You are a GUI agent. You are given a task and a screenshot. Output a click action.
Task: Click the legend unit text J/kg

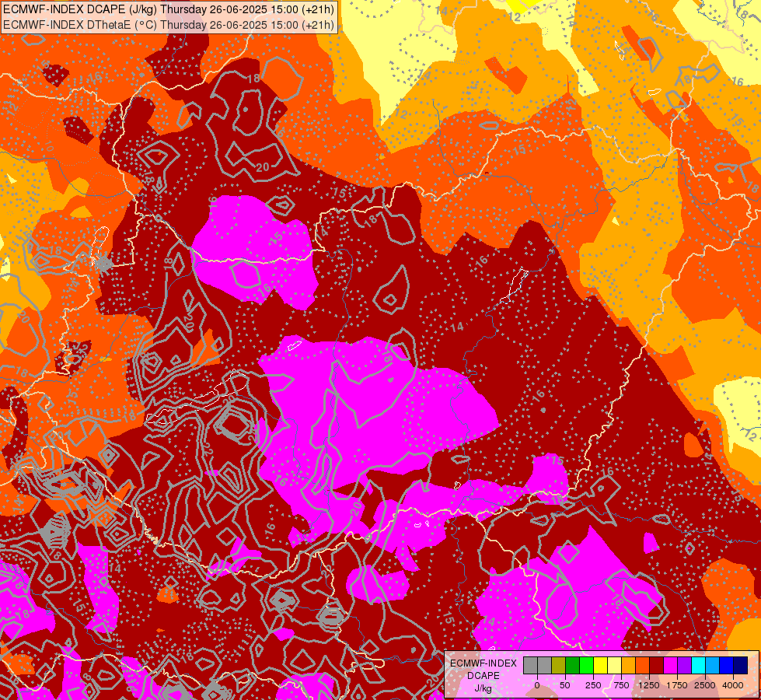tap(483, 688)
